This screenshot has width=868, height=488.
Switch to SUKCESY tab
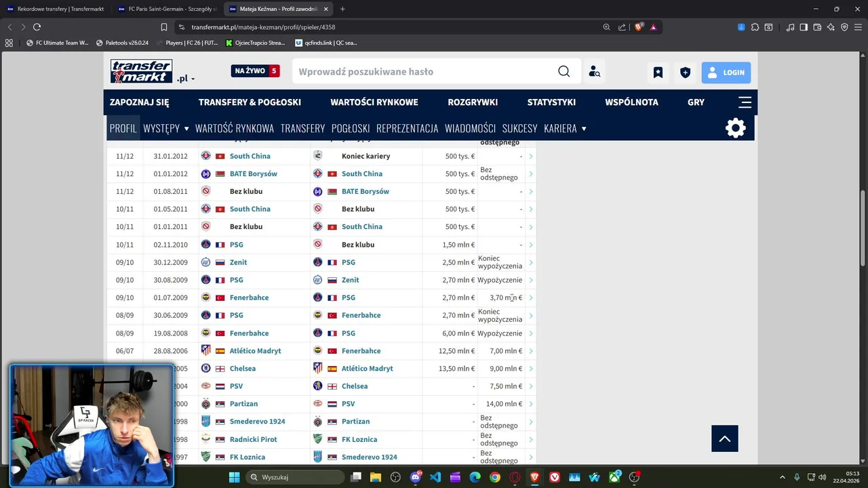(519, 128)
